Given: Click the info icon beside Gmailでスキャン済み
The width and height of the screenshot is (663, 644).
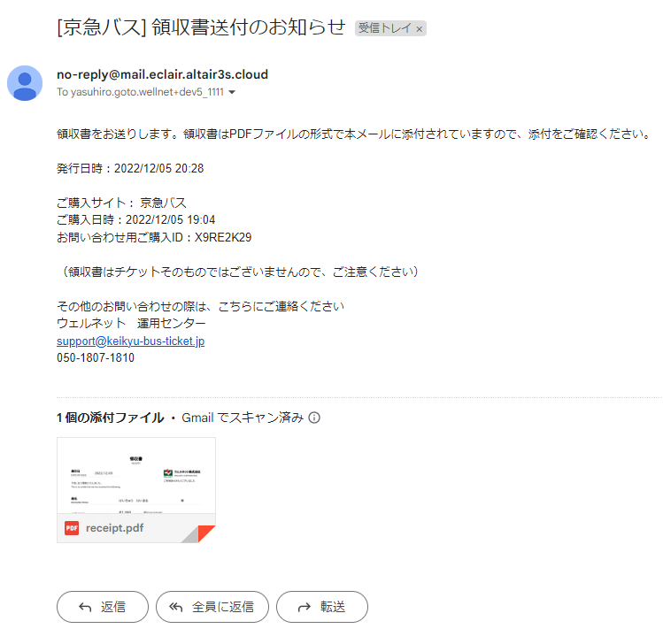Looking at the screenshot, I should 314,418.
